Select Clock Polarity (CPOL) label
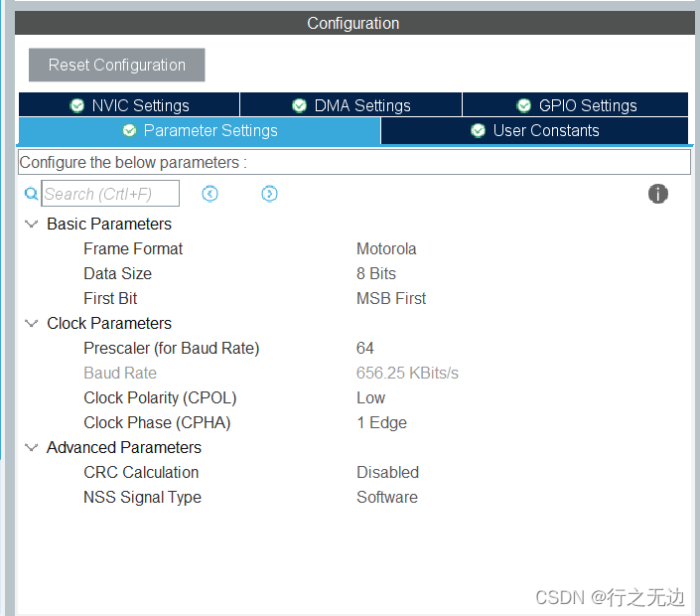 [160, 397]
